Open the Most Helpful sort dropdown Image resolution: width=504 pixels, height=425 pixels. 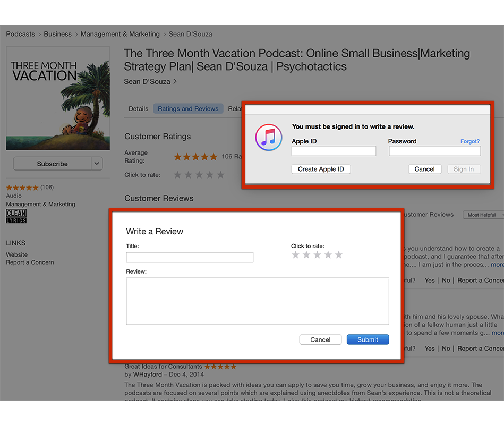483,215
